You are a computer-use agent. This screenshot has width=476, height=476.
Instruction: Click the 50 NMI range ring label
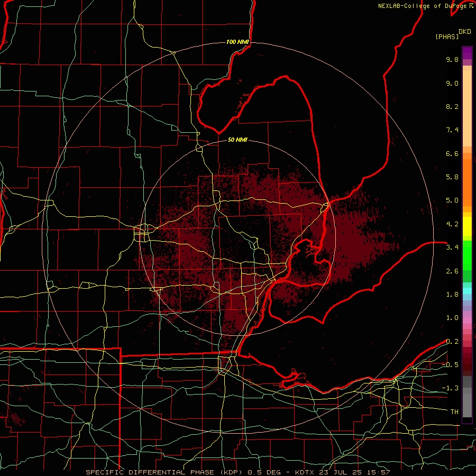[237, 140]
